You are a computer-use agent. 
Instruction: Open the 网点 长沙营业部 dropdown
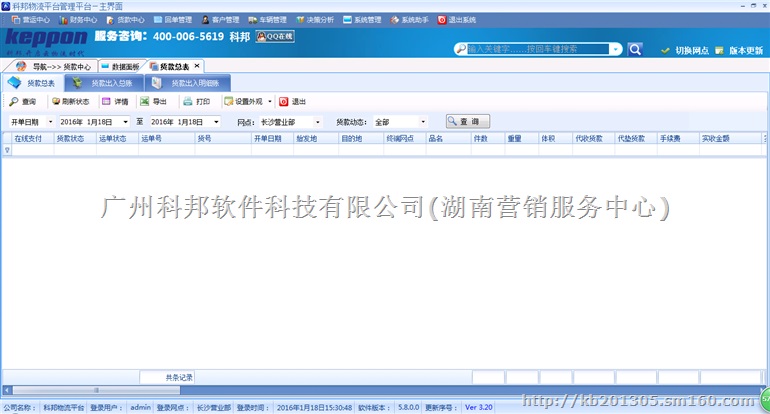click(318, 122)
